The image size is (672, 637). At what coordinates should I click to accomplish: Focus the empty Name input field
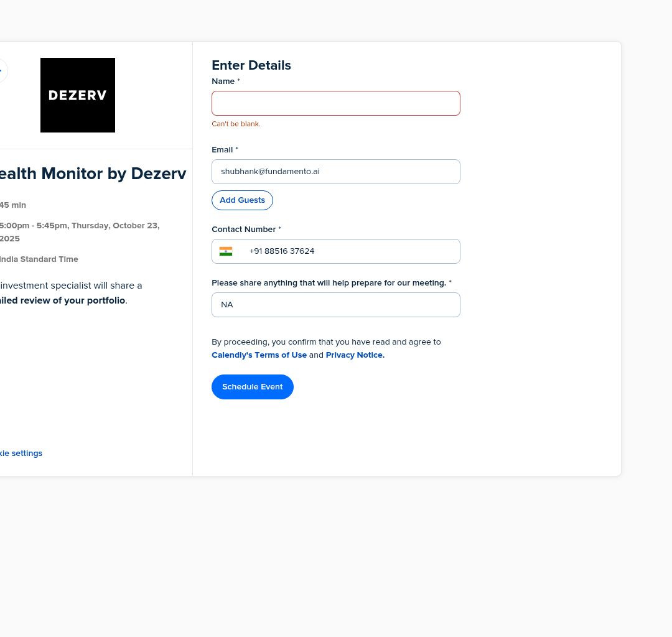335,103
